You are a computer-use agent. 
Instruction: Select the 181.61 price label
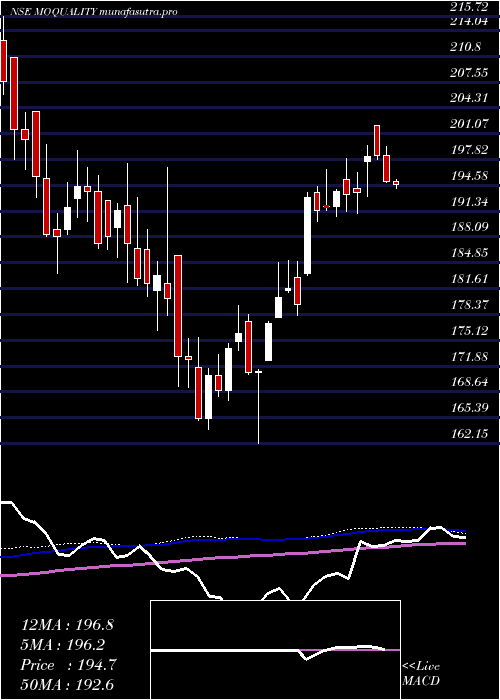467,279
